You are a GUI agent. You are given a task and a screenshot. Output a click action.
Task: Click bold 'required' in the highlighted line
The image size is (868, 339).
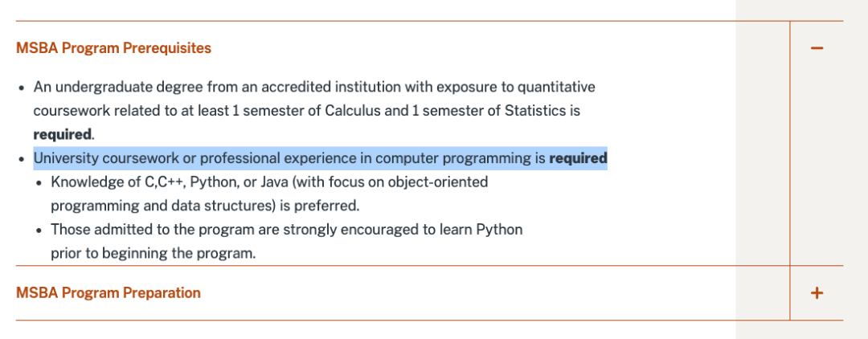click(578, 159)
